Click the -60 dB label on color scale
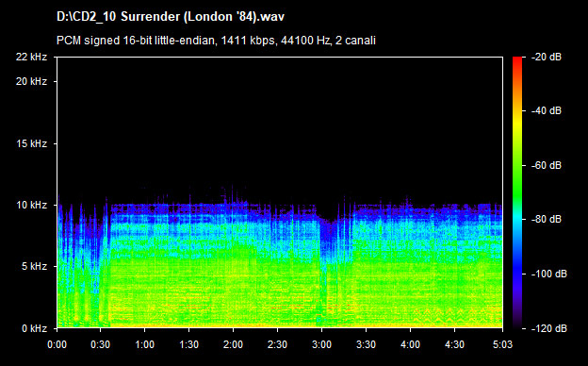This screenshot has width=588, height=366. tap(547, 165)
